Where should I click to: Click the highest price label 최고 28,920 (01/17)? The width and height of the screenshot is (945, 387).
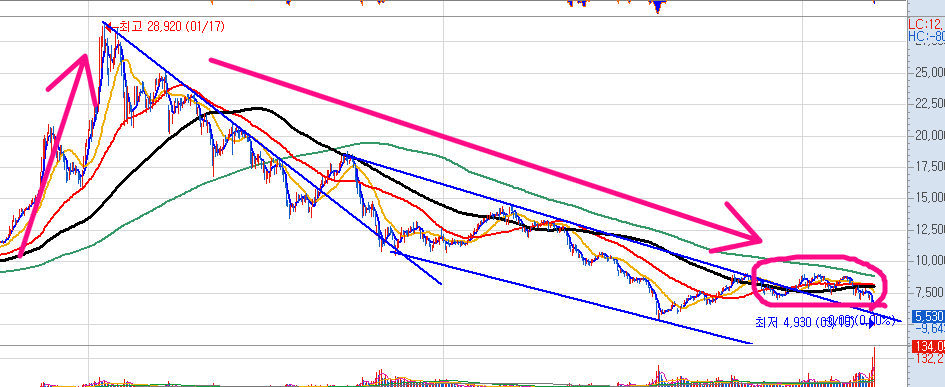(172, 27)
